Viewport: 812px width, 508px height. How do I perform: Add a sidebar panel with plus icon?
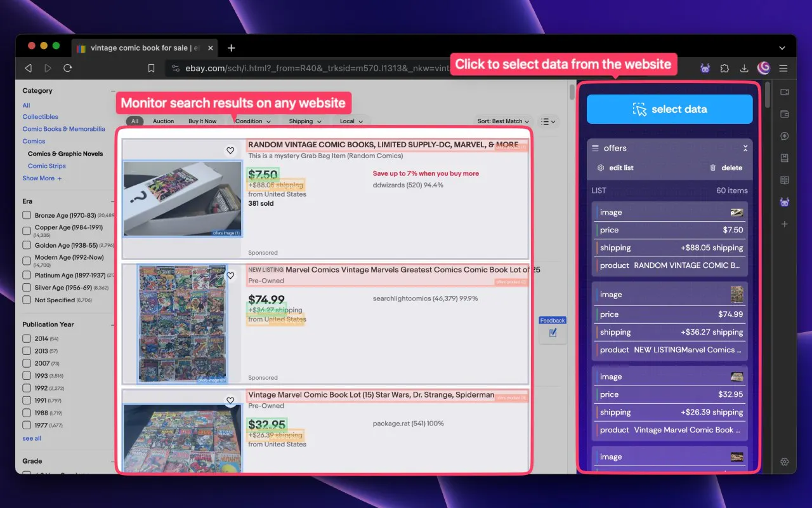(785, 224)
